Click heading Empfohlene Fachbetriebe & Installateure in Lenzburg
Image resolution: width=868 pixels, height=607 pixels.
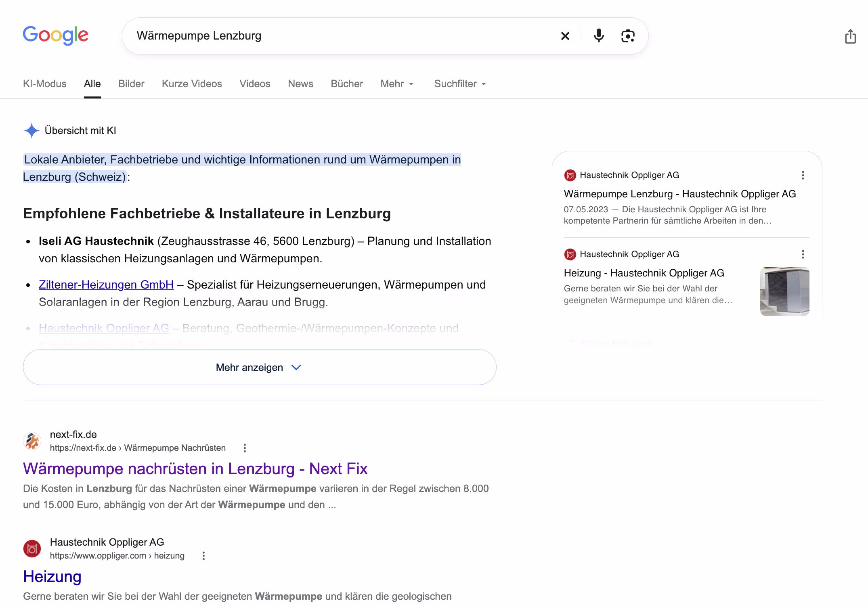(207, 213)
